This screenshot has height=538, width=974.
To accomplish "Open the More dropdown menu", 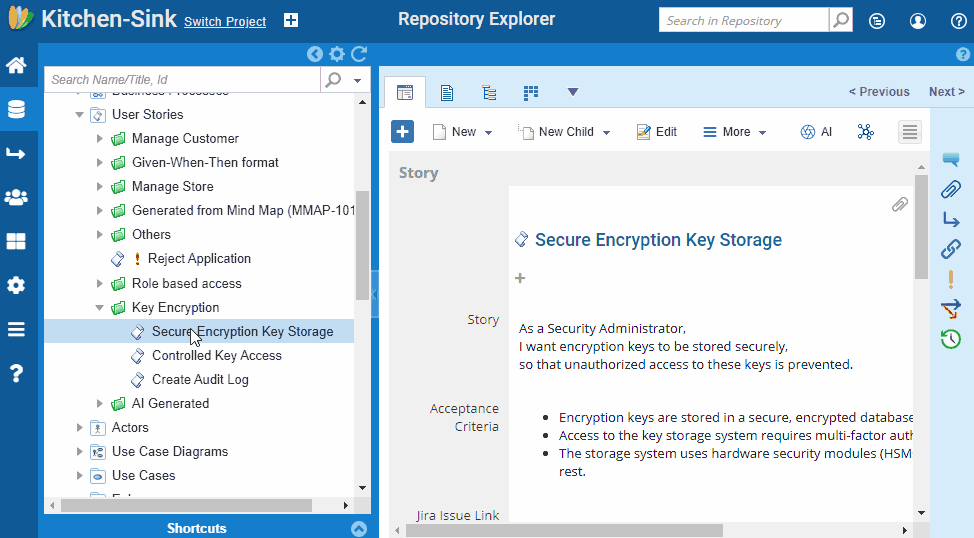I will pyautogui.click(x=735, y=132).
